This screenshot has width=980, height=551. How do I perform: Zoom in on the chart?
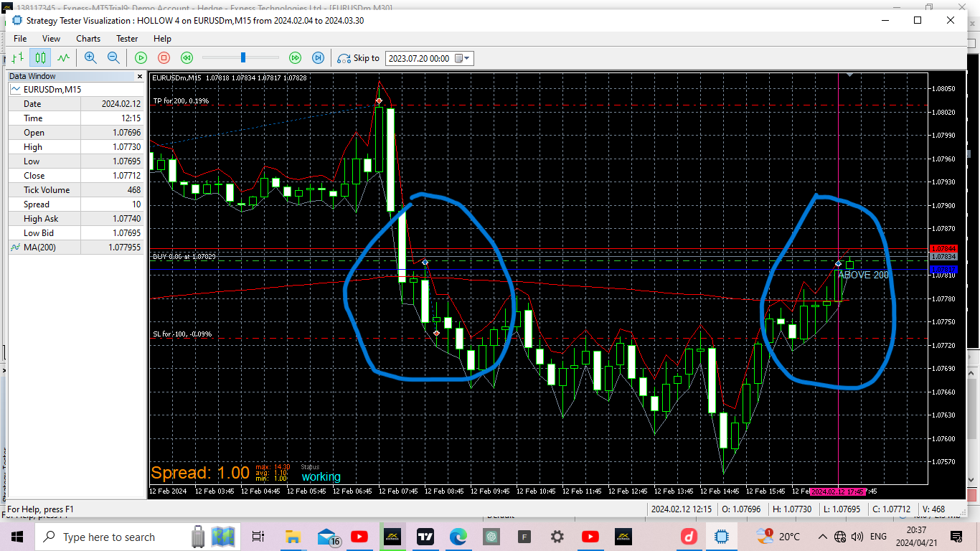(x=90, y=58)
